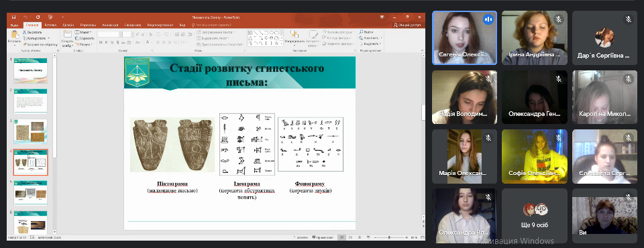The width and height of the screenshot is (644, 248).
Task: Open the Insert (Вставка) ribbon tab
Action: (x=50, y=25)
